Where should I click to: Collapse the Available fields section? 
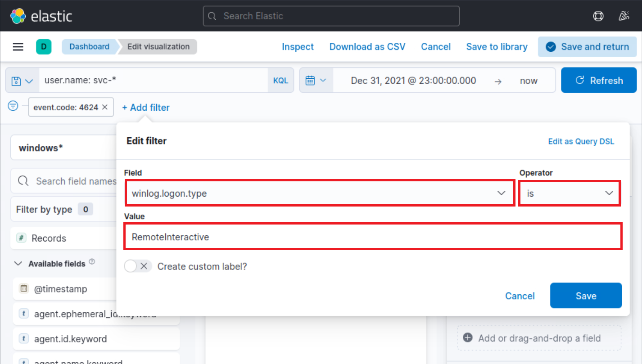[x=18, y=263]
